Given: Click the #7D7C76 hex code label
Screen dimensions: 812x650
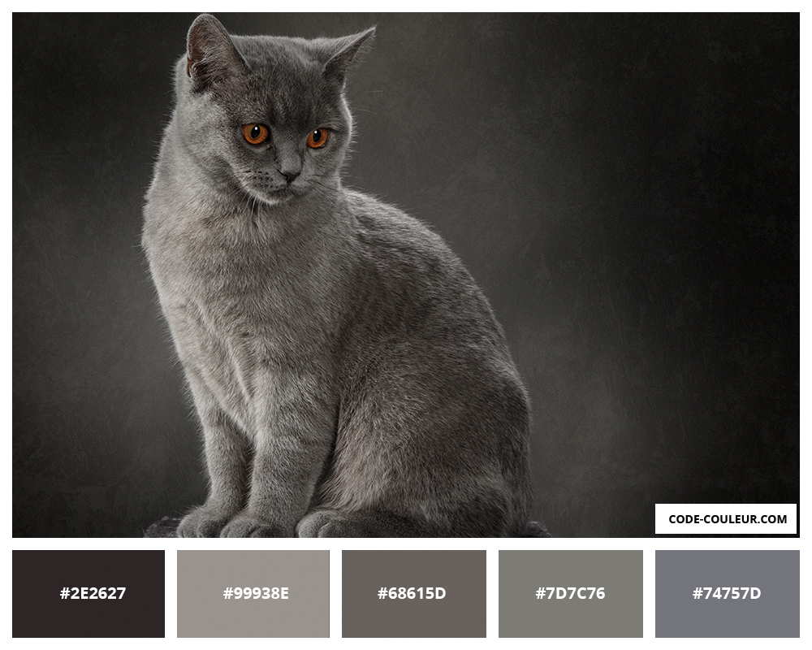Looking at the screenshot, I should coord(570,593).
